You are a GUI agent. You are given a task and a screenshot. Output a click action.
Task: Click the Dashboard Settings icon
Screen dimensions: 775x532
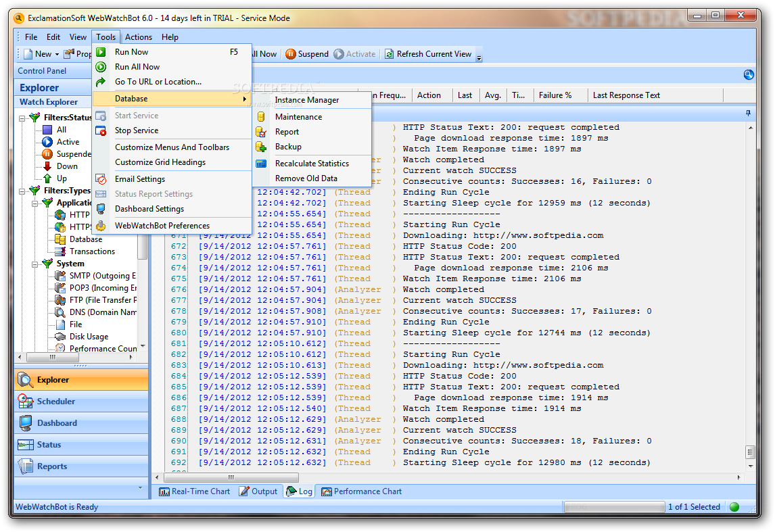(101, 209)
